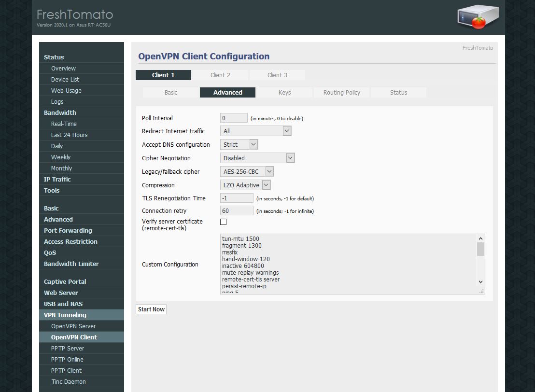Click the textarea scroll down arrow
535x392 pixels.
pos(480,282)
